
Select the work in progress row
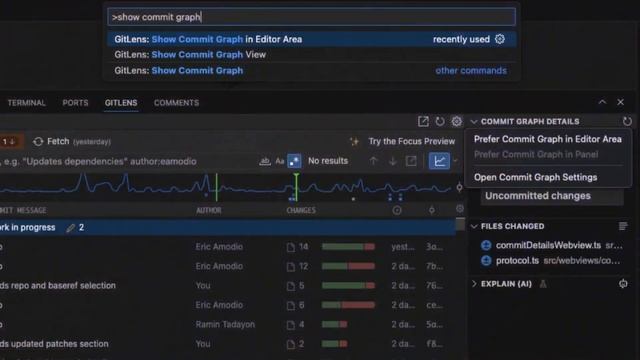coord(228,227)
